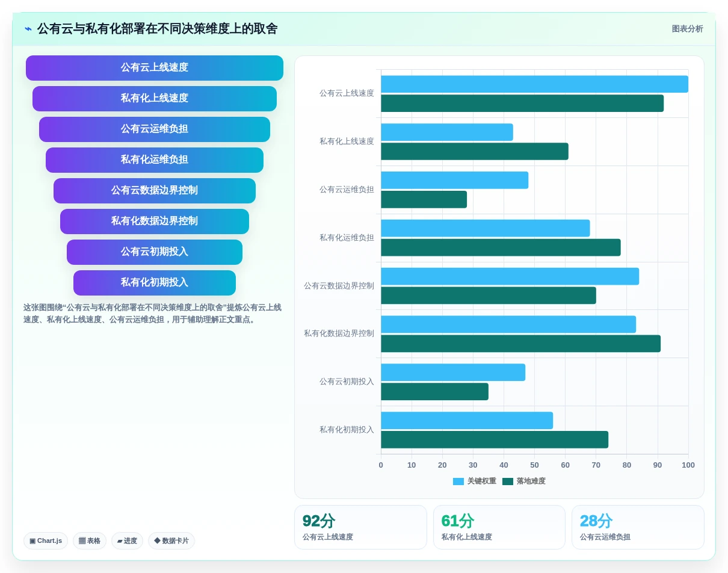Image resolution: width=728 pixels, height=573 pixels.
Task: Click the 落地难度 bar for 私有化数据边界控制
Action: pyautogui.click(x=521, y=344)
